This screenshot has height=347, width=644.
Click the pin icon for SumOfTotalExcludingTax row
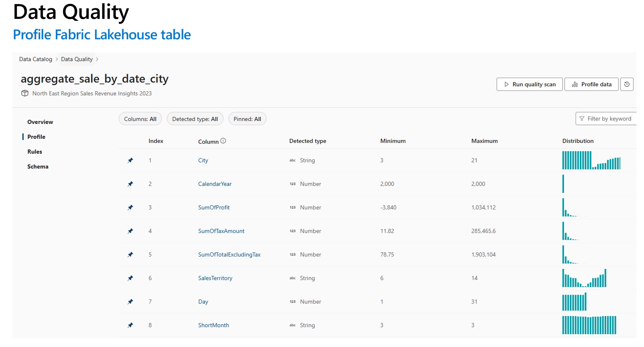130,255
